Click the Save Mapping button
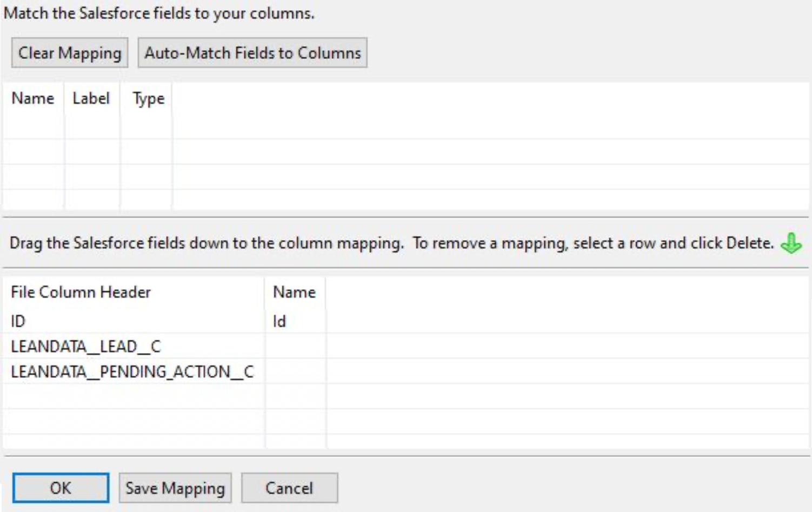The image size is (812, 512). coord(175,488)
